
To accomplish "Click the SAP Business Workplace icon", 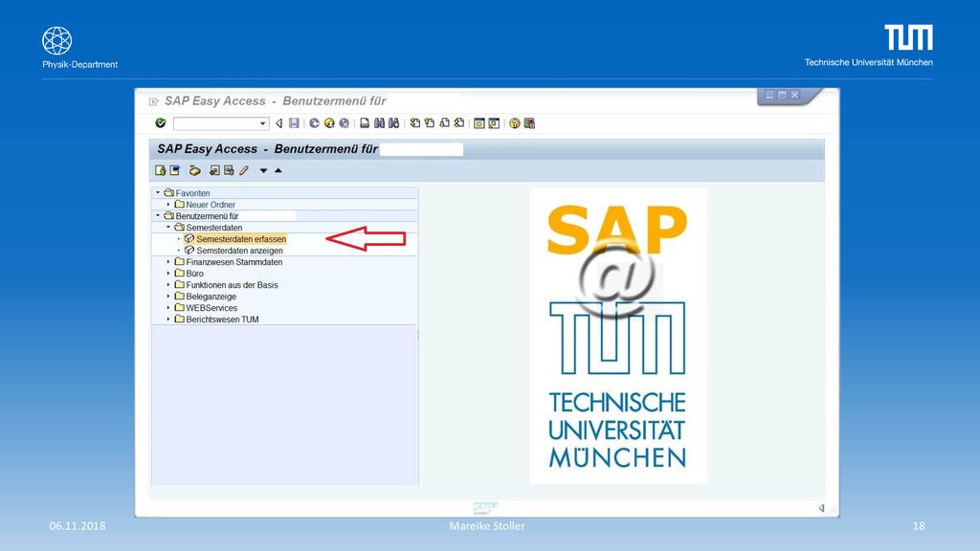I will [x=195, y=170].
